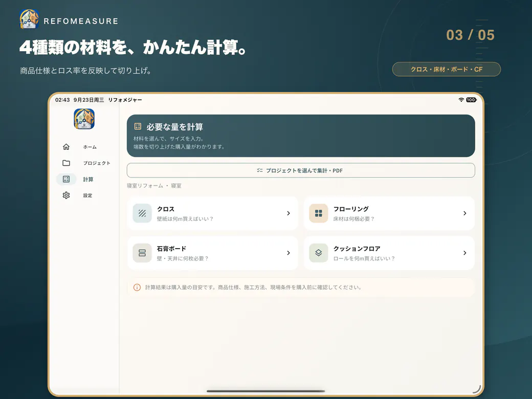This screenshot has width=532, height=399.
Task: Click the REFOMEASURE brand text
Action: [x=81, y=21]
